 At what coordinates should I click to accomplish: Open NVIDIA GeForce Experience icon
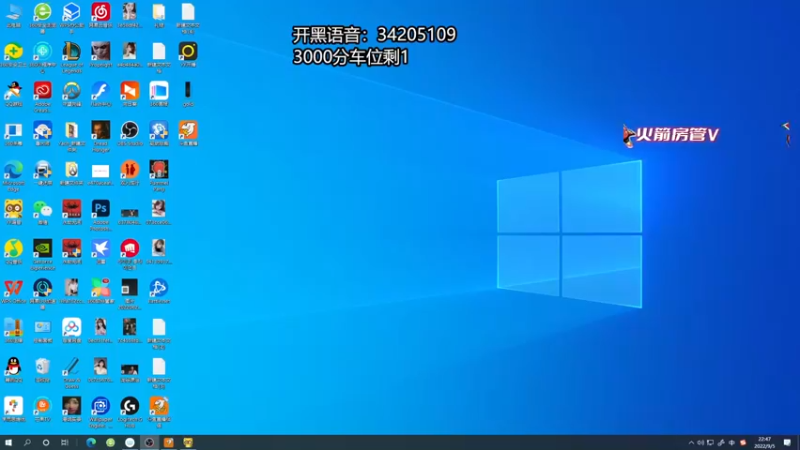point(42,248)
